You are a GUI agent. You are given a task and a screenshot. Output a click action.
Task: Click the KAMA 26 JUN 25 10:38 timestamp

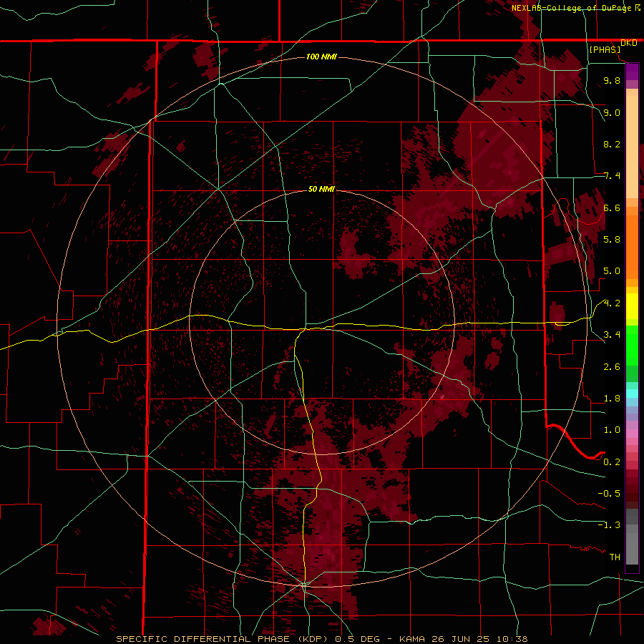pyautogui.click(x=464, y=639)
